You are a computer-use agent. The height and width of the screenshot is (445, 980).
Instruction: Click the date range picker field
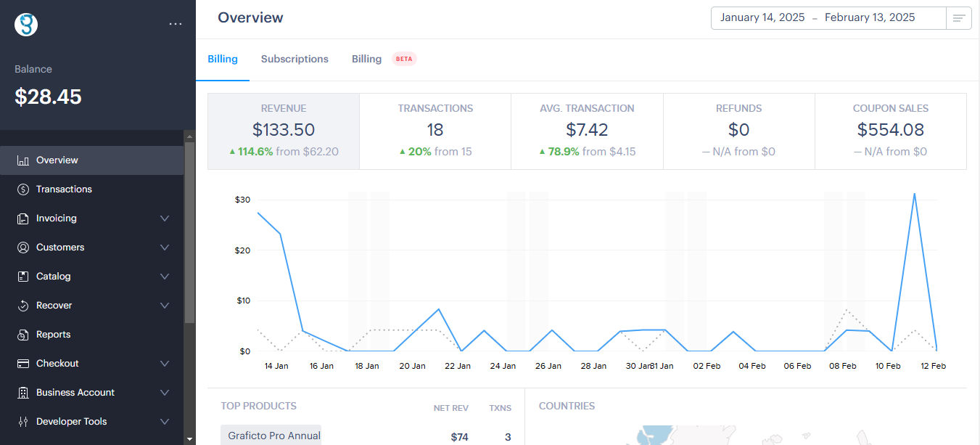(x=828, y=18)
